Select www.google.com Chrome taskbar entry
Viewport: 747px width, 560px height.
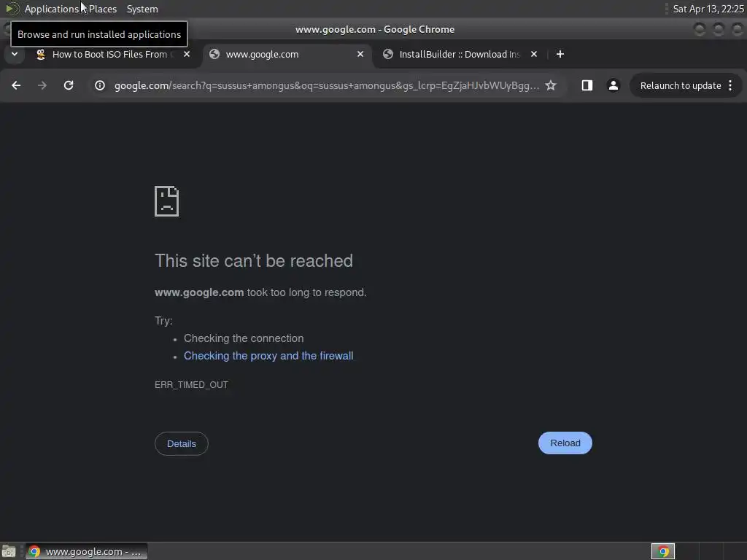(86, 551)
